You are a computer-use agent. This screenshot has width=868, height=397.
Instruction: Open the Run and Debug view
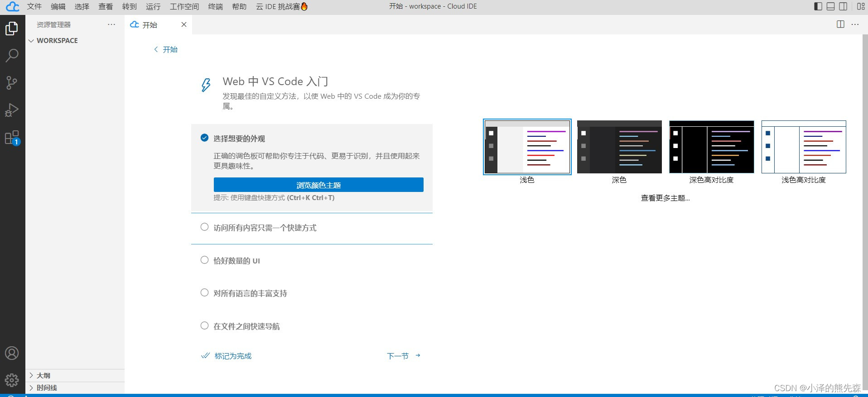point(12,110)
